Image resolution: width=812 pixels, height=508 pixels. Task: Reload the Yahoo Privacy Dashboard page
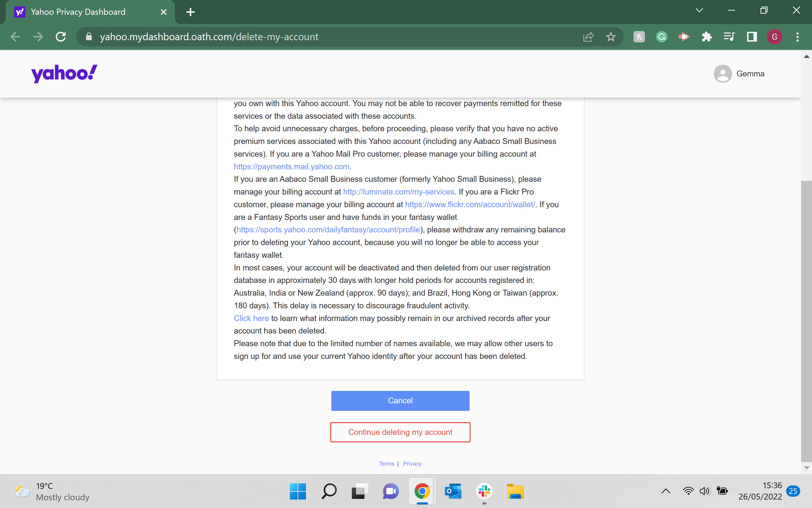[x=61, y=37]
